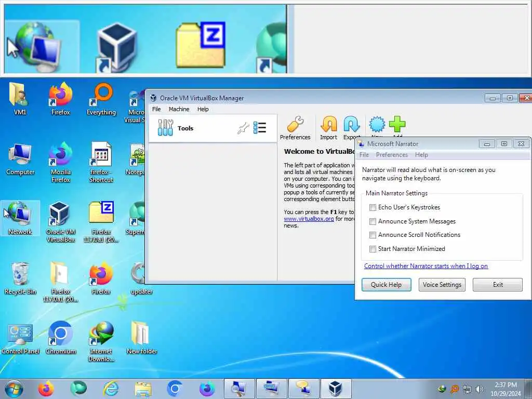Open Windows Explorer from the taskbar

pyautogui.click(x=143, y=389)
